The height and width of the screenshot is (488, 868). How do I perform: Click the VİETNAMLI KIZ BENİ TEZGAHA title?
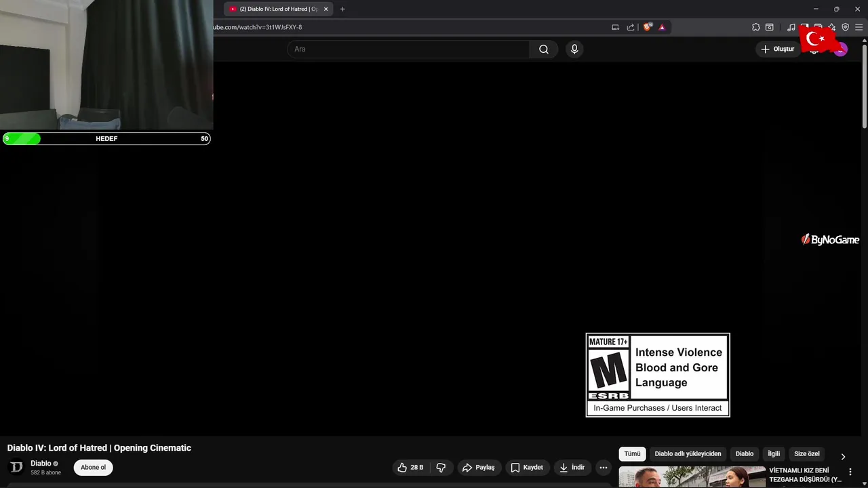(x=805, y=475)
